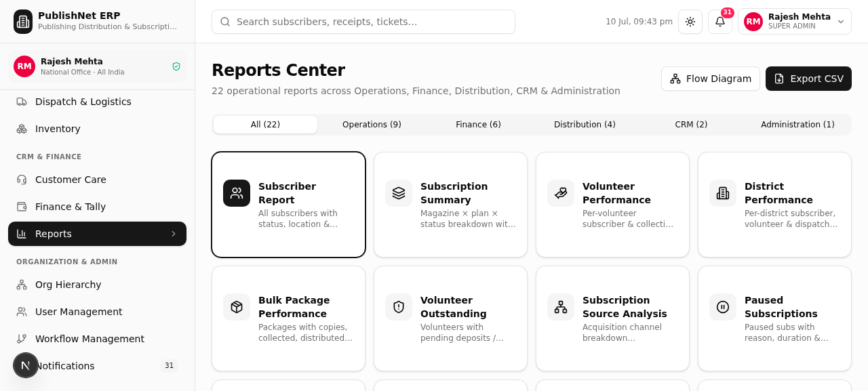Click the 'ORGANIZATION & ADMIN' section label
Viewport: 868px width, 391px height.
coord(67,262)
